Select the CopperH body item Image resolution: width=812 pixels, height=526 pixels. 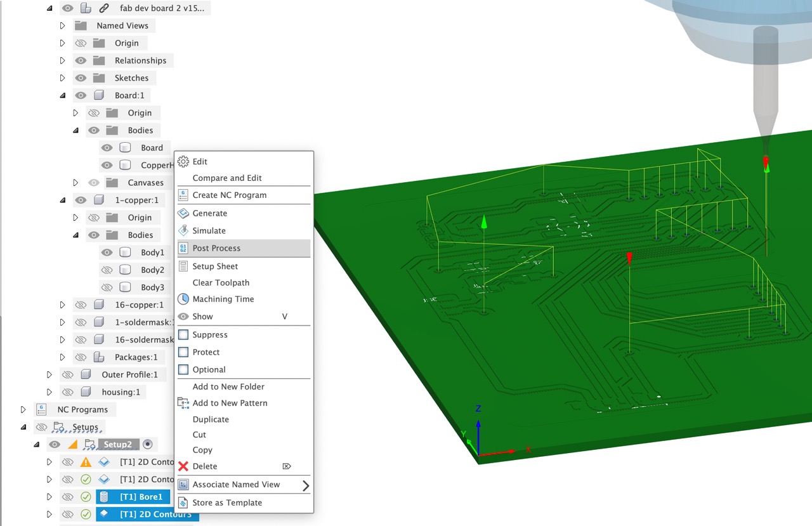tap(157, 165)
